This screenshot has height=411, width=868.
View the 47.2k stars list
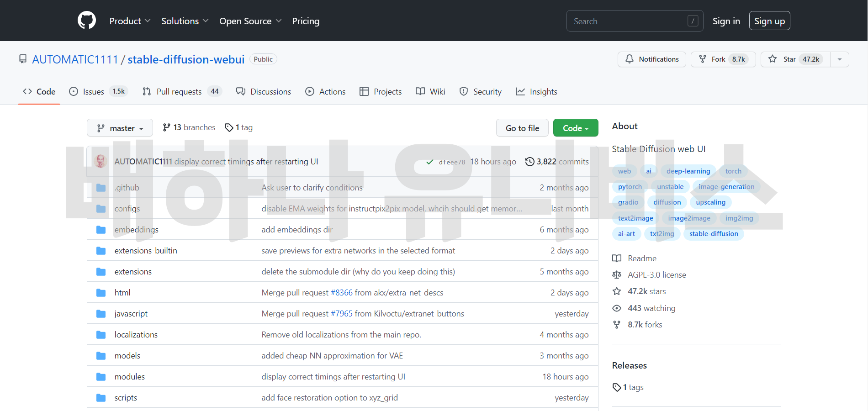click(639, 291)
